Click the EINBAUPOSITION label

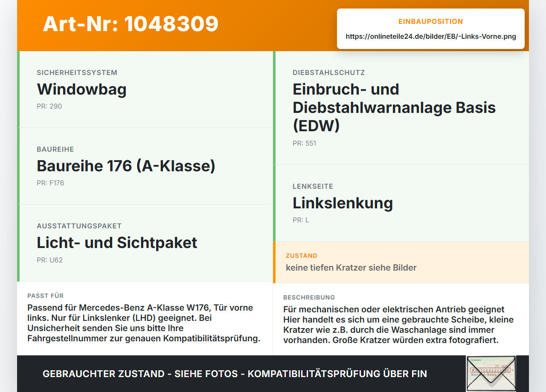click(431, 21)
